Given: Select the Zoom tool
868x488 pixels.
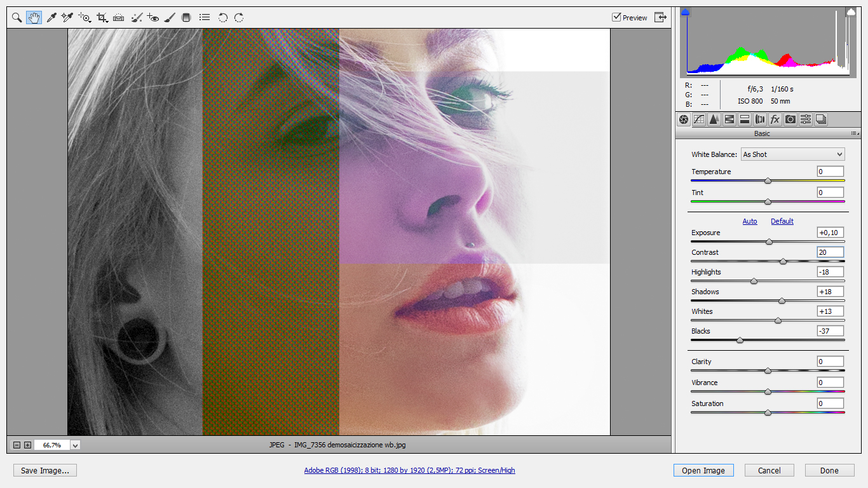Looking at the screenshot, I should (x=17, y=18).
